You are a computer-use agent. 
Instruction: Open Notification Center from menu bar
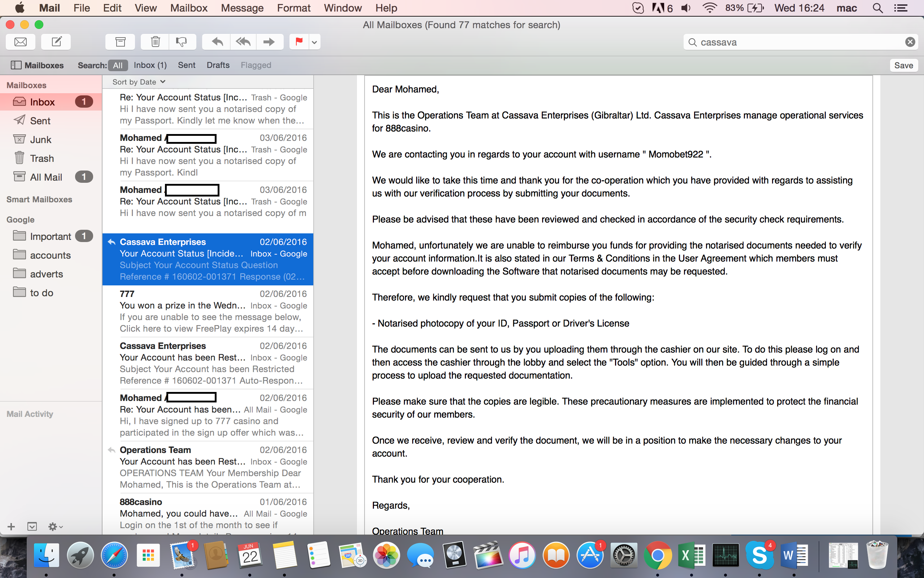click(901, 8)
